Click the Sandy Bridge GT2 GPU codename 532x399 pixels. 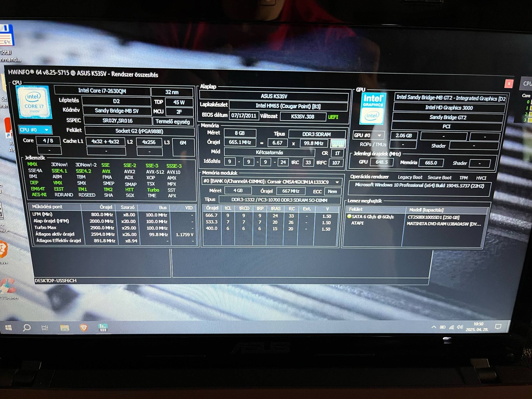[x=448, y=117]
